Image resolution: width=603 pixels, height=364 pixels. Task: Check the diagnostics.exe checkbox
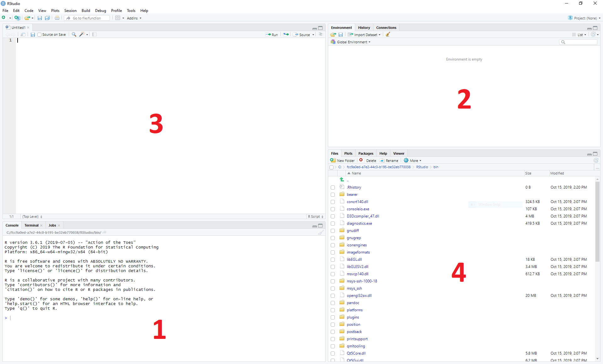[x=333, y=223]
